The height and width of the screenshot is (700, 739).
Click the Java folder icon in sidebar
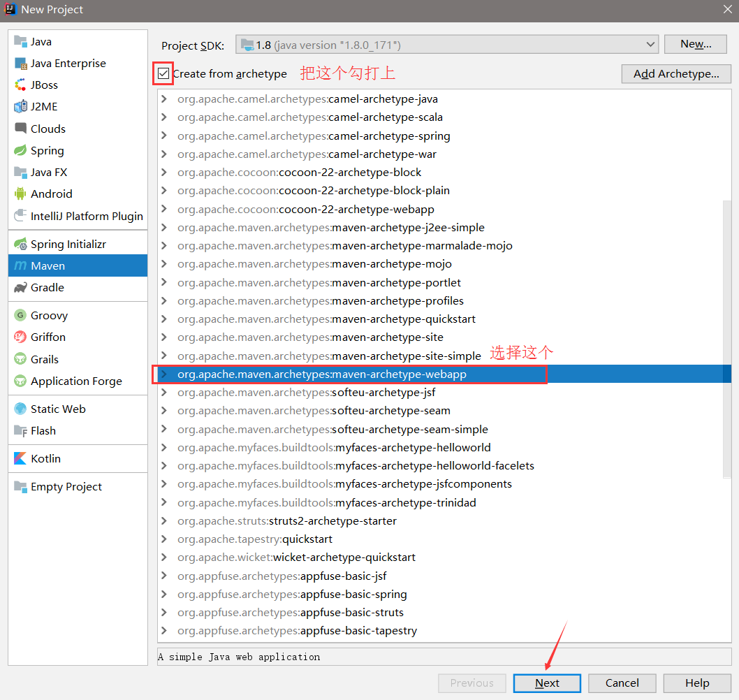click(x=20, y=41)
